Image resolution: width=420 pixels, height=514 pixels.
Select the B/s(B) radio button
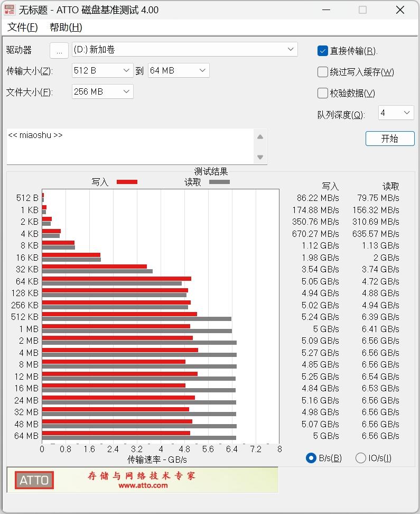pos(311,458)
